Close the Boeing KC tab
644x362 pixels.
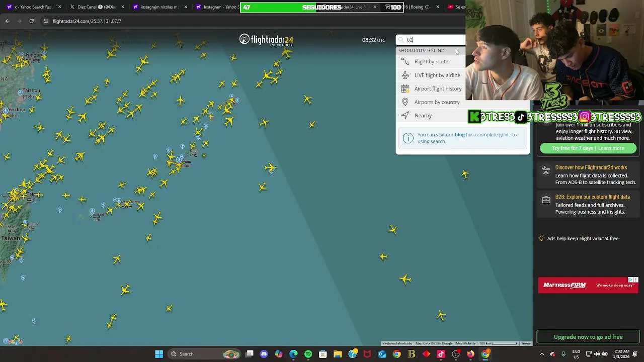click(437, 7)
